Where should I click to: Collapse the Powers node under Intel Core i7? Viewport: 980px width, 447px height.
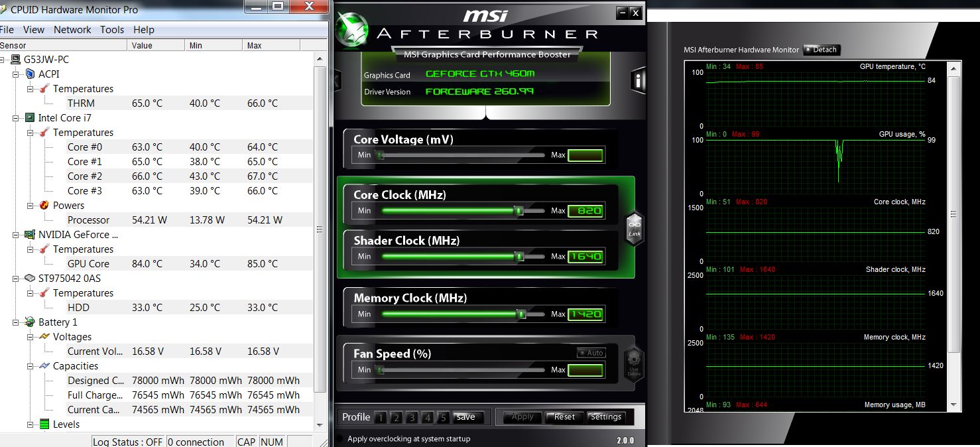tap(30, 206)
